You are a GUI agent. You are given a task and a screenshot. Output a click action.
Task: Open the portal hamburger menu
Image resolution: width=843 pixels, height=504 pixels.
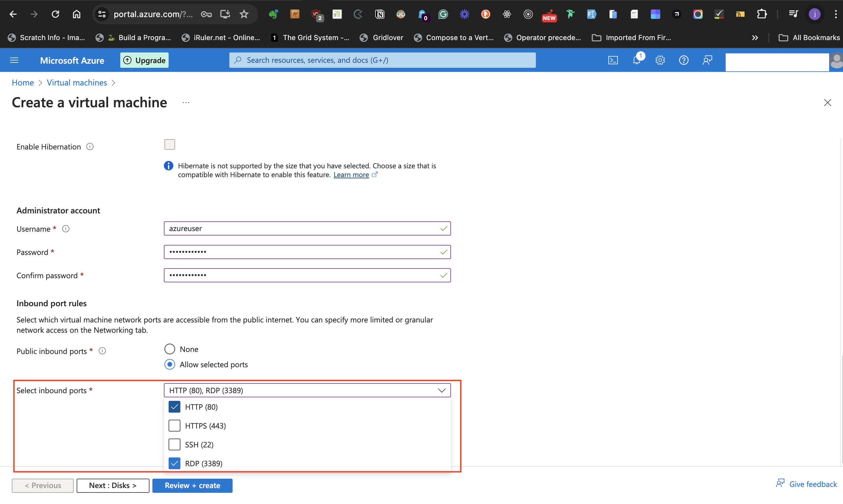(14, 60)
